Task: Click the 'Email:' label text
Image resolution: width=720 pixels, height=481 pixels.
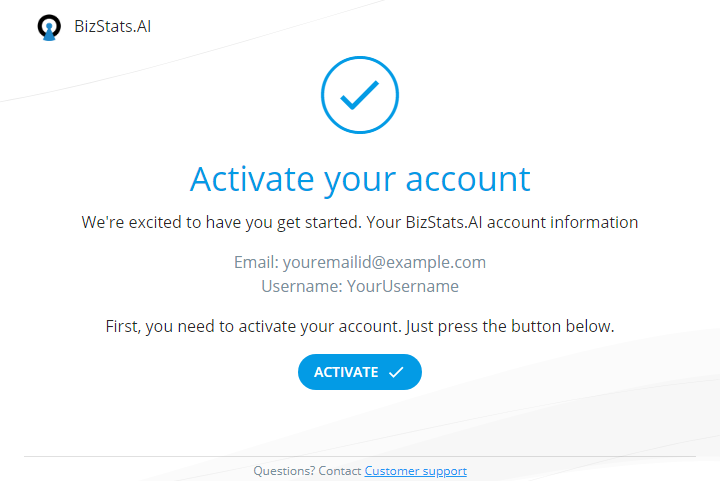Action: pyautogui.click(x=256, y=262)
